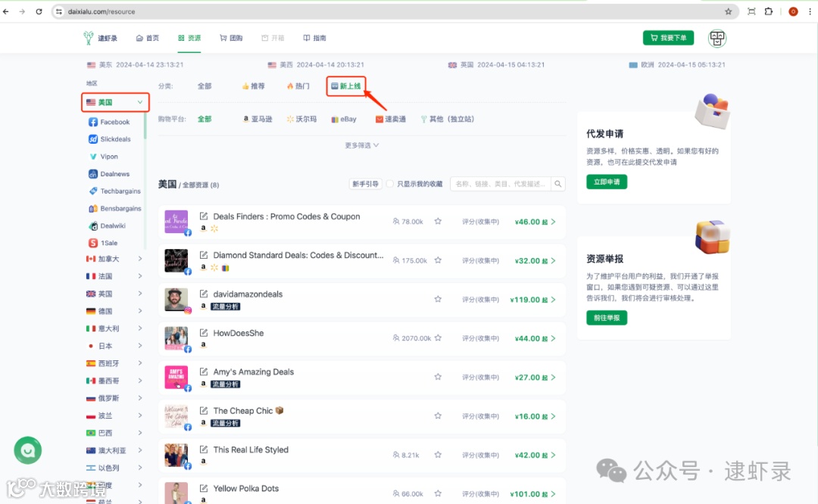Open the 指南 nav tab
818x504 pixels.
pyautogui.click(x=314, y=38)
